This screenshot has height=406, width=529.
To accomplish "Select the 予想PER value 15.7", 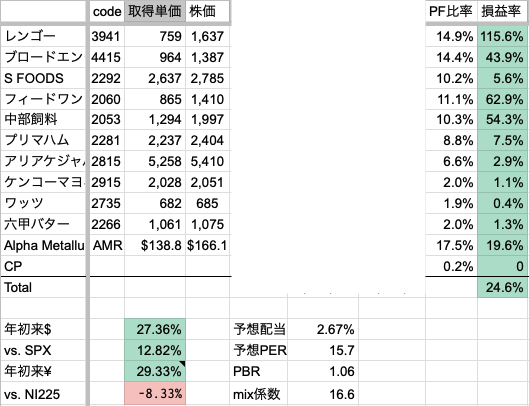I will (x=323, y=350).
